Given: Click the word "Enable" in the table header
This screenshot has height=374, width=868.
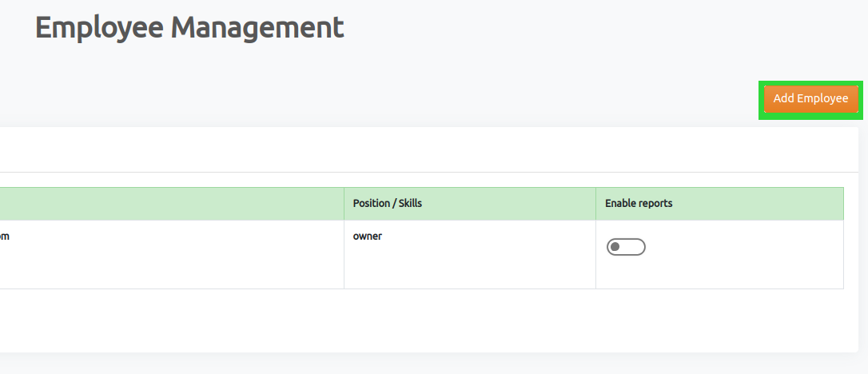Looking at the screenshot, I should [620, 204].
